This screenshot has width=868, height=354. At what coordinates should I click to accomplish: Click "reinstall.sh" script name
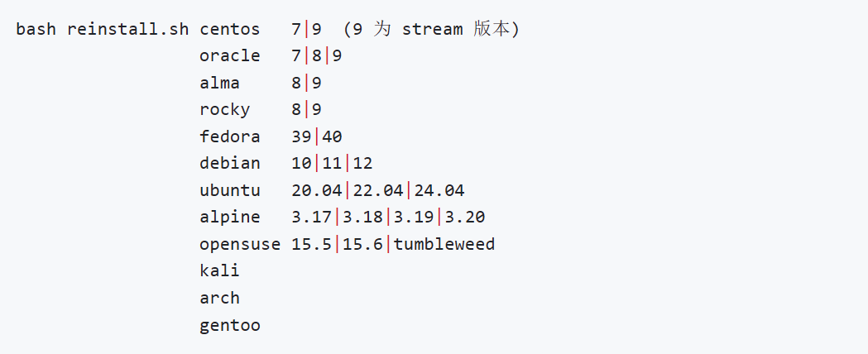pos(128,29)
